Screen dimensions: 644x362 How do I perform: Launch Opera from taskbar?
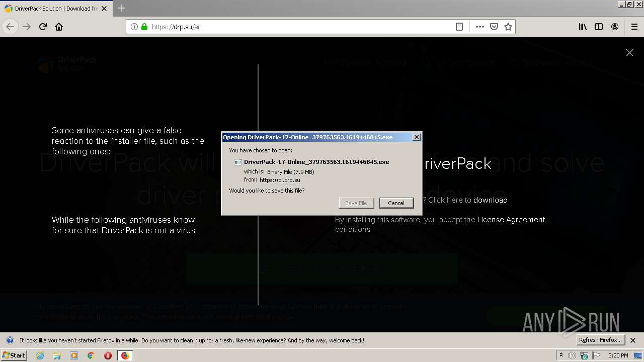[108, 355]
